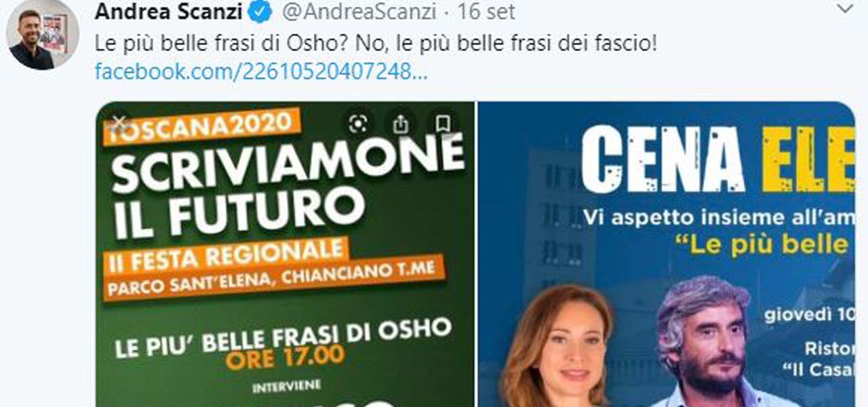
Task: Click the 16 set tweet timestamp
Action: point(486,12)
